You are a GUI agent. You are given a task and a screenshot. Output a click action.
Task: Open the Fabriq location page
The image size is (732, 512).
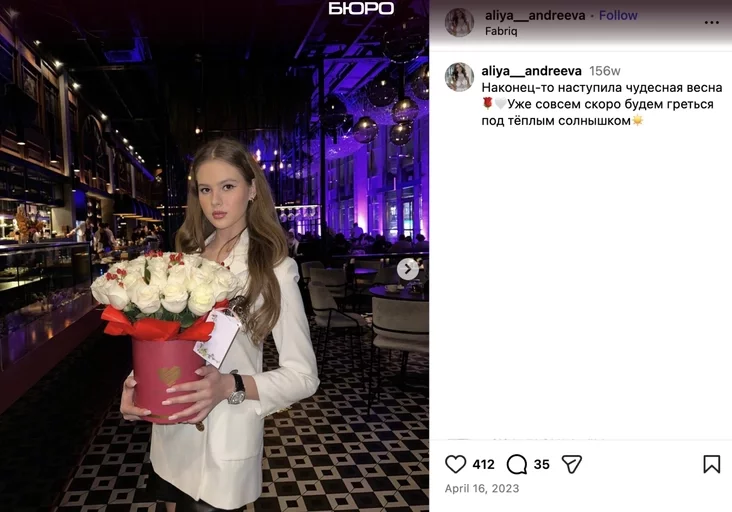point(501,31)
